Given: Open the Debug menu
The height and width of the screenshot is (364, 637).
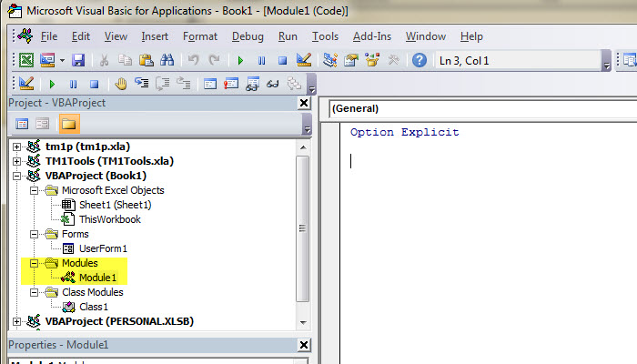Looking at the screenshot, I should click(x=248, y=36).
